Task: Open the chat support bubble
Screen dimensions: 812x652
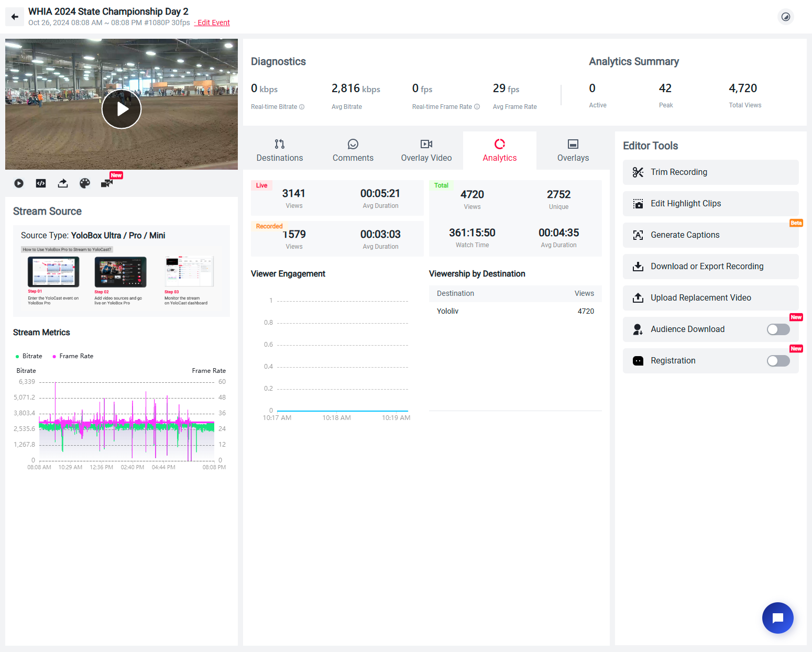Action: 777,618
